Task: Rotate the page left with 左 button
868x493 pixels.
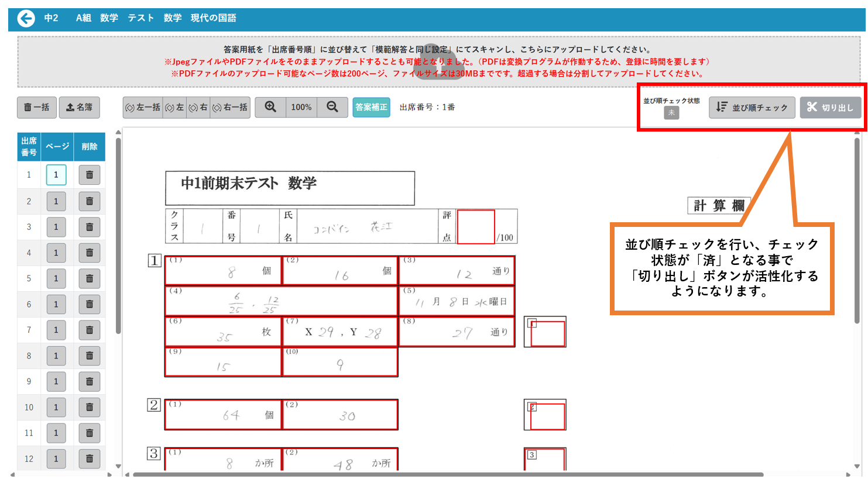Action: 174,108
